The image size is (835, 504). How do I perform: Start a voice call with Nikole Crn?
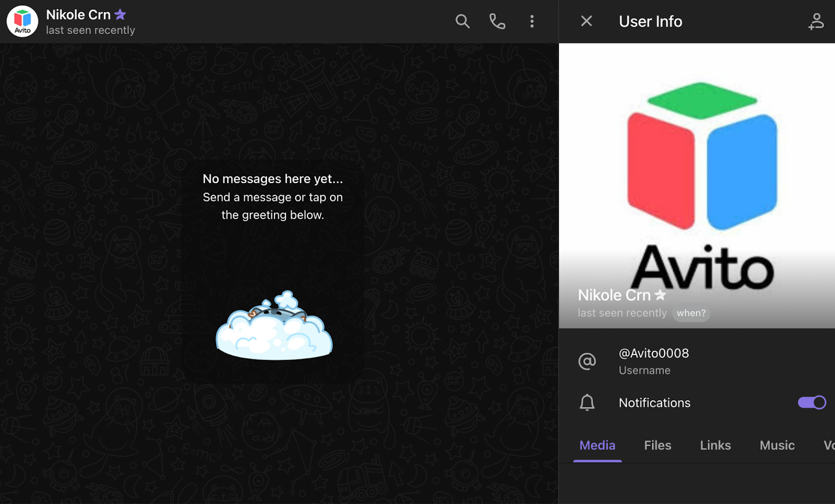pyautogui.click(x=497, y=21)
